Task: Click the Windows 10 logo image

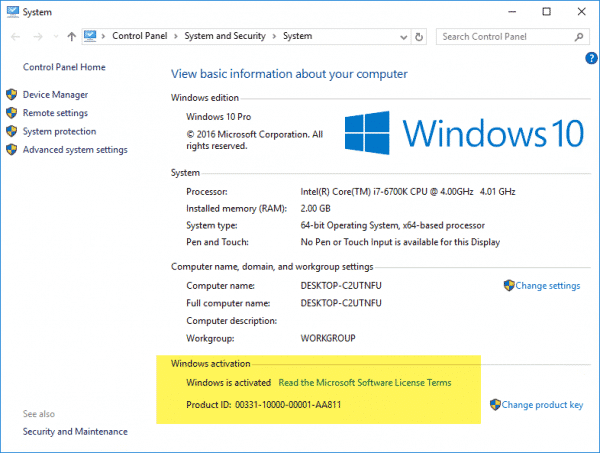Action: 464,133
